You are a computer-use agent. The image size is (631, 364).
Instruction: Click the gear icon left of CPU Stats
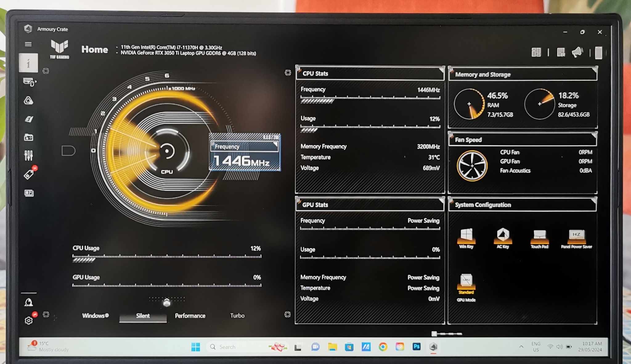288,73
